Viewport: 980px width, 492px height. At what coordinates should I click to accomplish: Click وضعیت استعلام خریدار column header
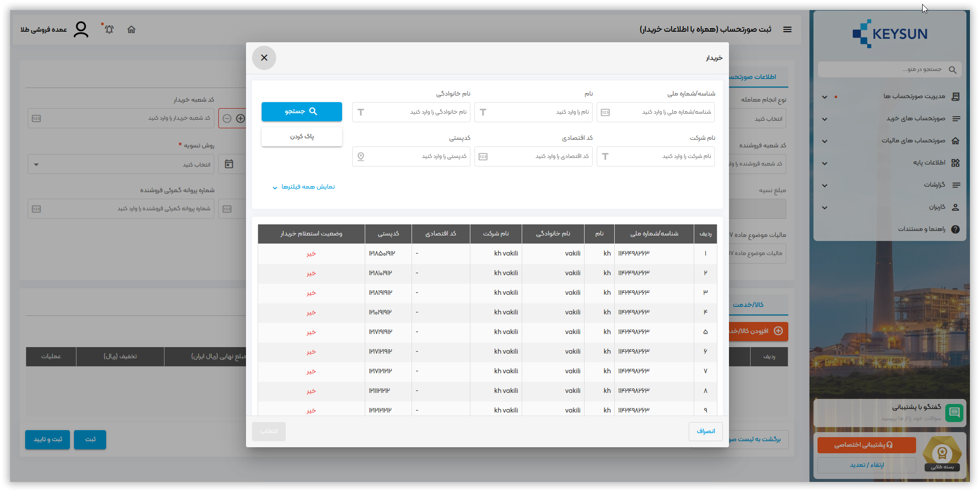point(311,234)
